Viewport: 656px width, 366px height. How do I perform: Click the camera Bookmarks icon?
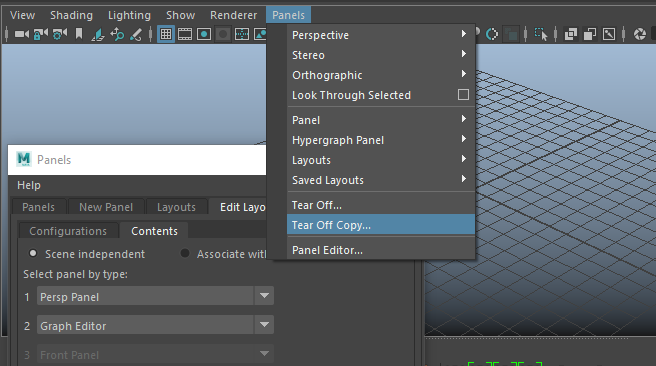[x=79, y=34]
